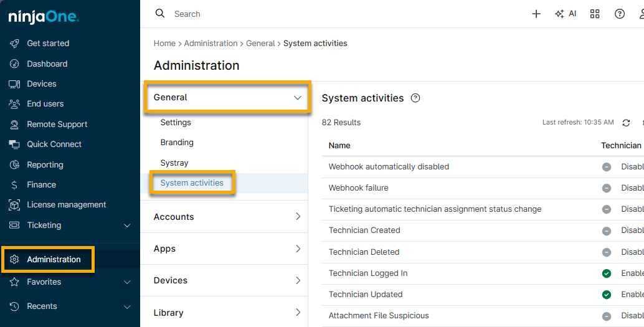Toggle Technician Updated enabled status
This screenshot has width=644, height=327.
(x=607, y=295)
